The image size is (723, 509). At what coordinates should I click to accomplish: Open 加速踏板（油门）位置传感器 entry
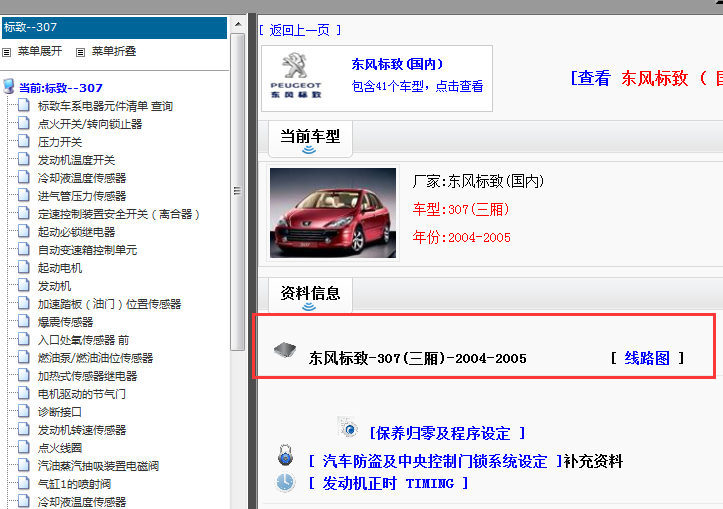(110, 304)
